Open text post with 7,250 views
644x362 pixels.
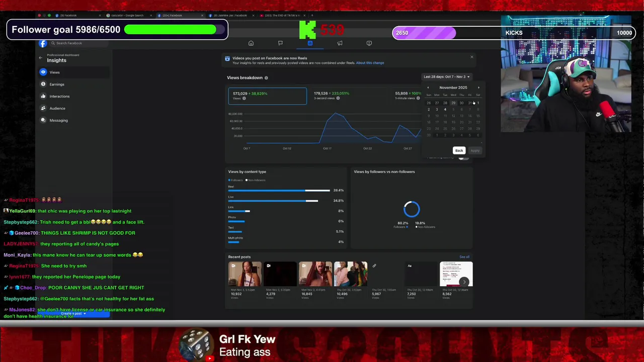pos(421,274)
